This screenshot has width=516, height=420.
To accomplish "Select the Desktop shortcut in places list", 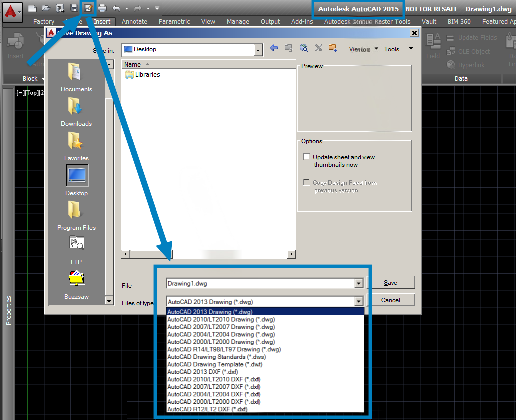I will click(x=77, y=181).
